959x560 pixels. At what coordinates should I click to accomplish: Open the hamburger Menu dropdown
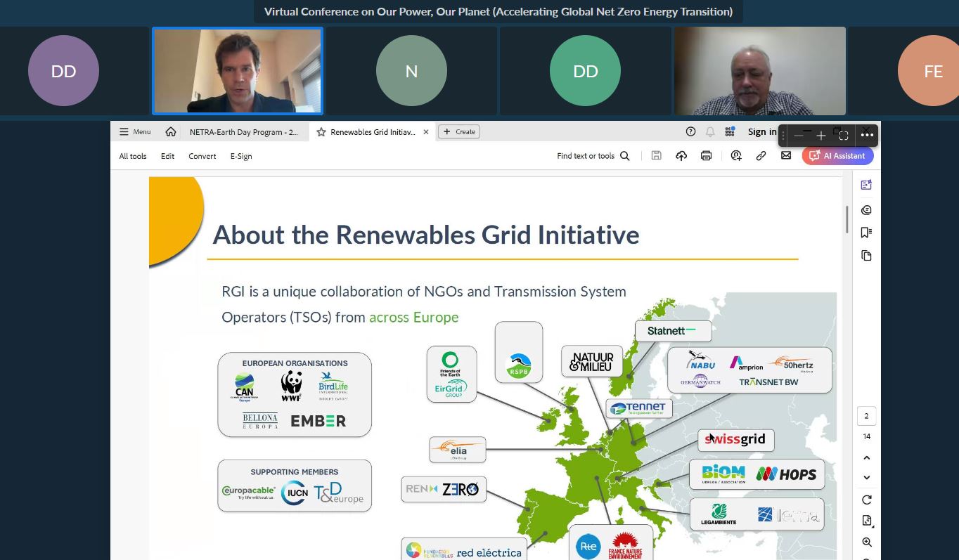tap(135, 132)
